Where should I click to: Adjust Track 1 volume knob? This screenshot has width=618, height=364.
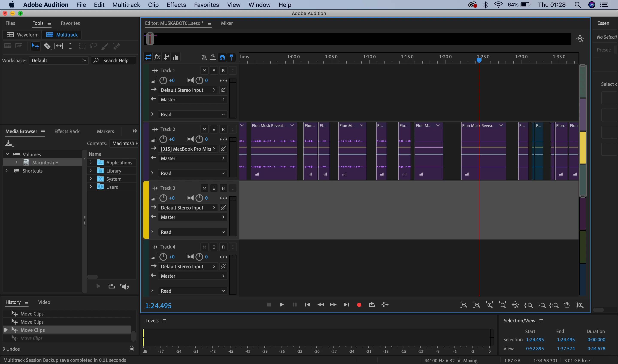click(x=163, y=80)
